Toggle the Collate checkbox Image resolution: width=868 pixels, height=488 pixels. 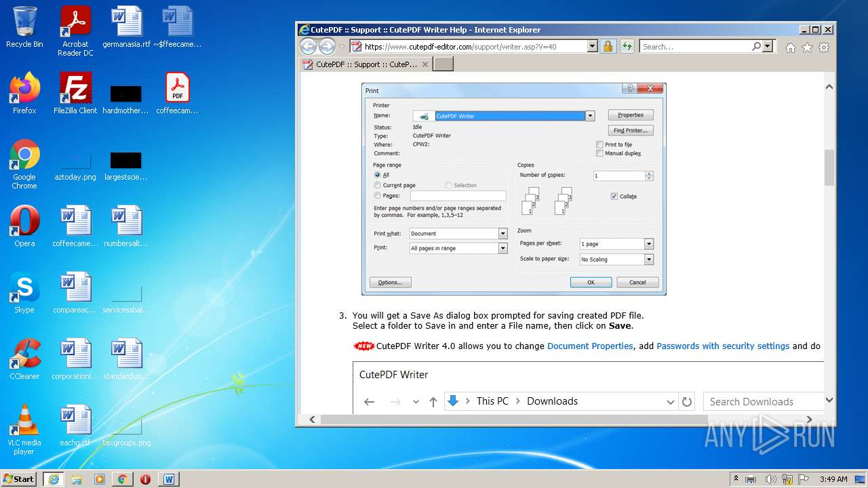[x=614, y=197]
